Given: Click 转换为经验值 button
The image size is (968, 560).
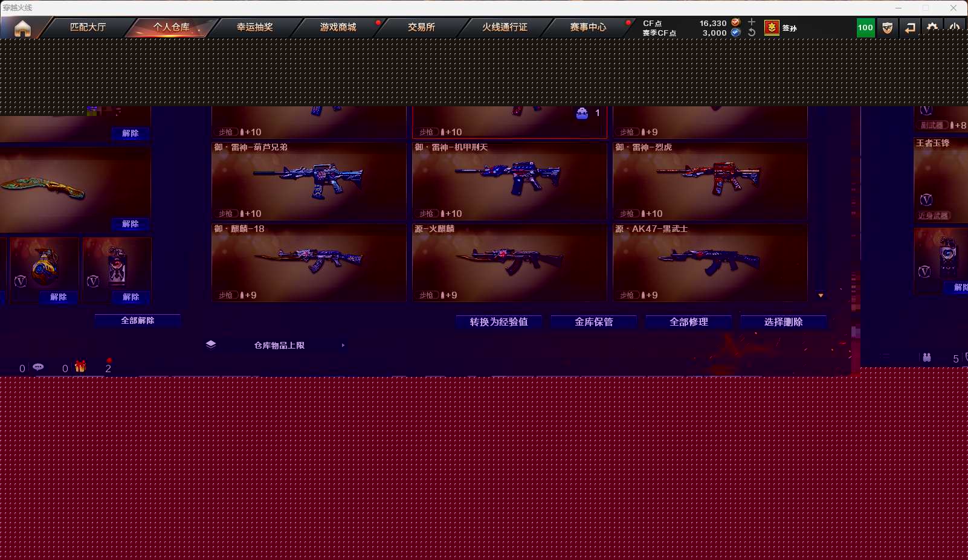Looking at the screenshot, I should point(499,322).
